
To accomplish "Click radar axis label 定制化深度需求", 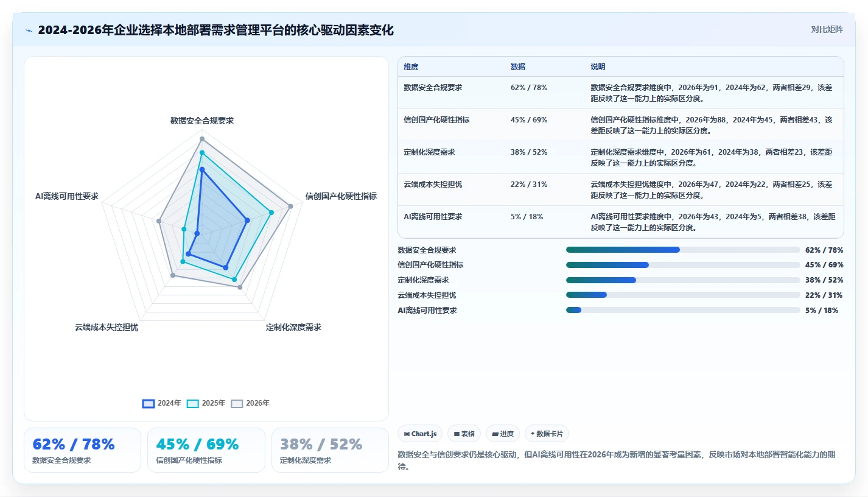I will [x=293, y=327].
